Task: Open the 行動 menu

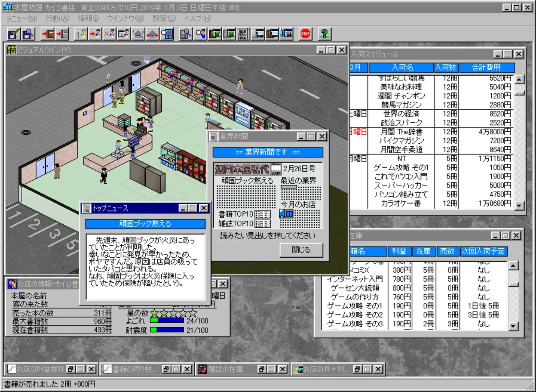Action: [56, 19]
